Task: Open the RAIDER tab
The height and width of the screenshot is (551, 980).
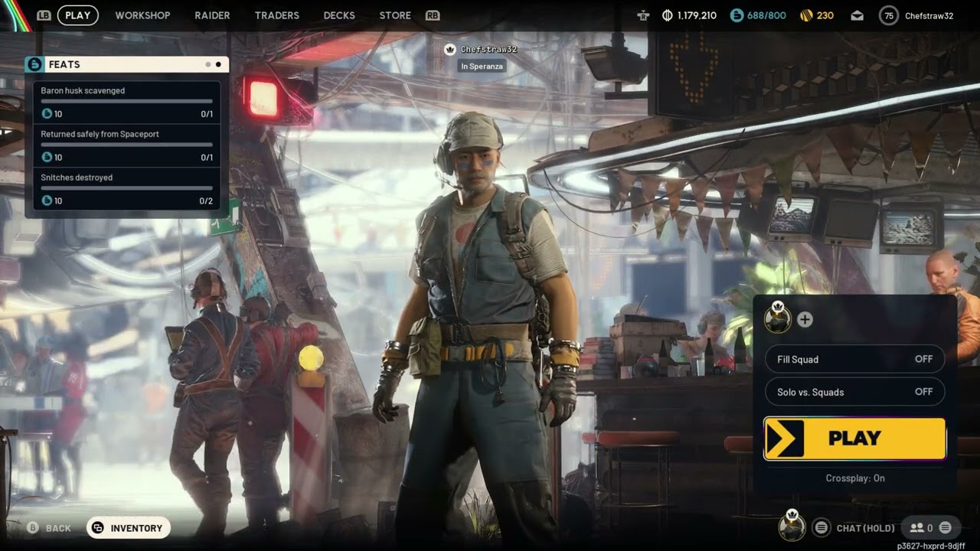Action: click(212, 15)
